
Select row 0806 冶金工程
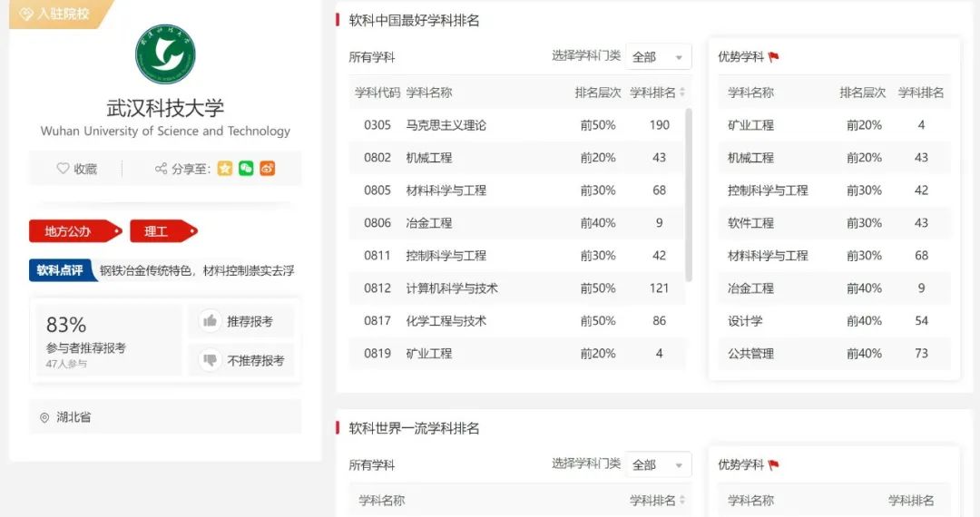click(x=517, y=223)
